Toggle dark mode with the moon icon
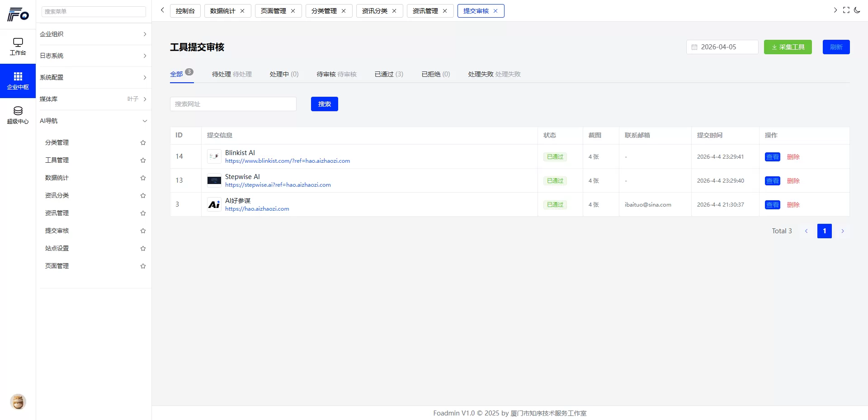The width and height of the screenshot is (868, 420). pyautogui.click(x=858, y=10)
